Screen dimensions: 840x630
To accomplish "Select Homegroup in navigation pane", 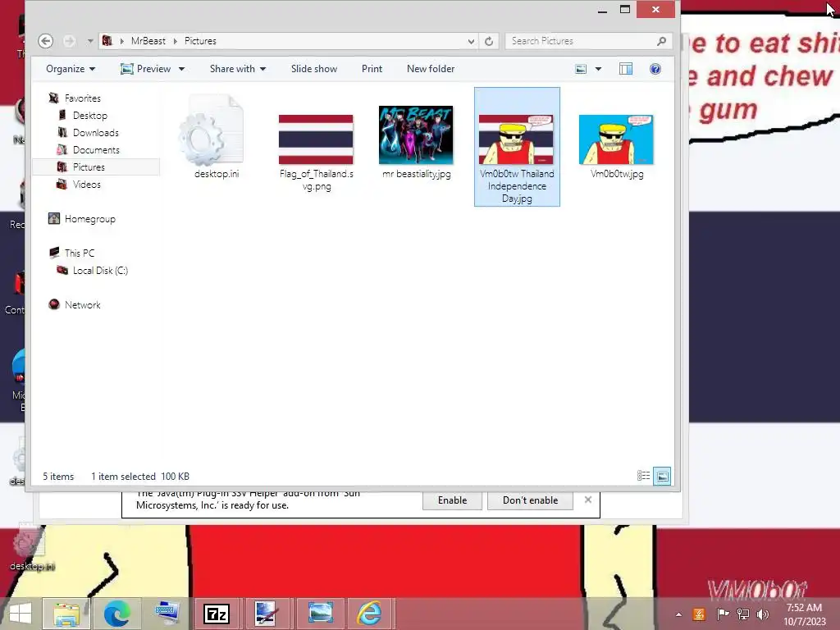I will tap(90, 218).
